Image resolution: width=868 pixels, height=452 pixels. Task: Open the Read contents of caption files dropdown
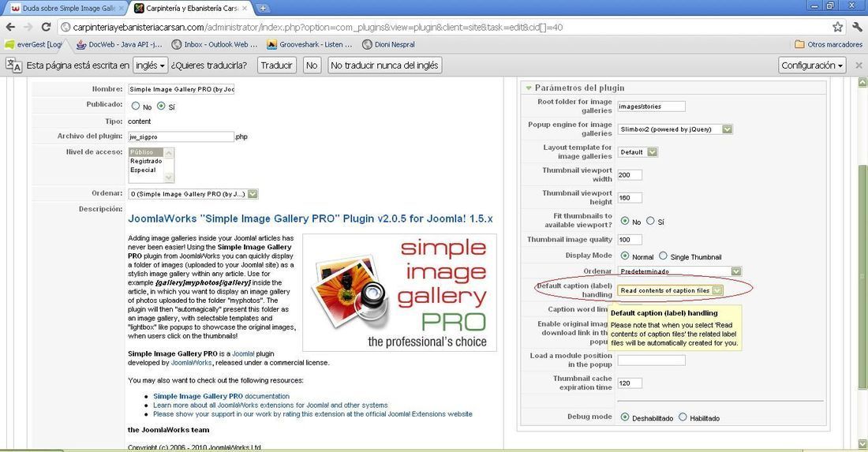tap(671, 290)
